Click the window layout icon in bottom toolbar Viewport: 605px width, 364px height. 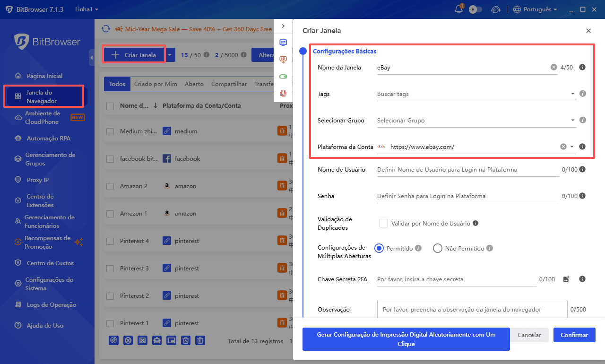[172, 340]
